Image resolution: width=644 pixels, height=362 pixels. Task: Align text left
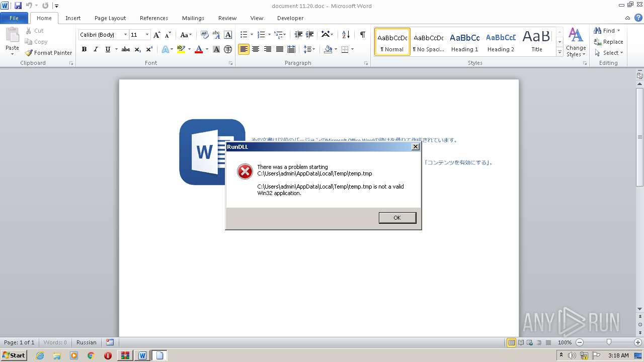pyautogui.click(x=244, y=49)
